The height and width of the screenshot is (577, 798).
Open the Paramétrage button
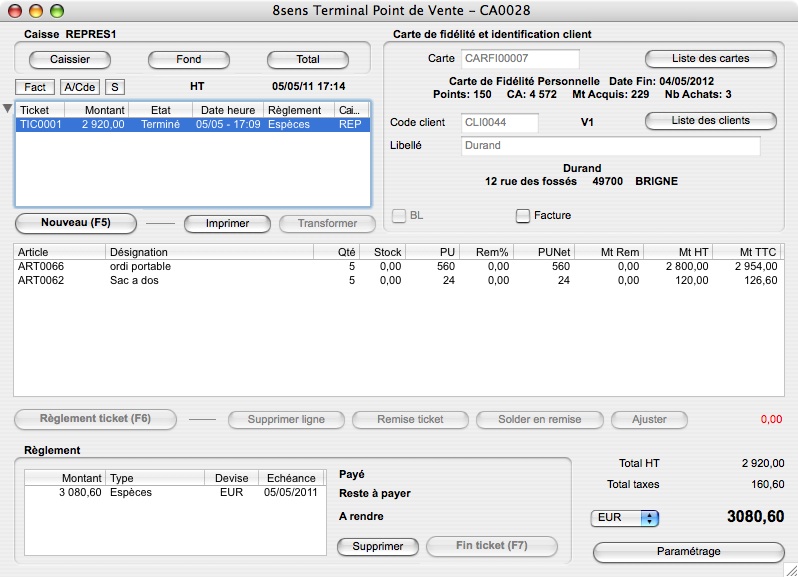[689, 552]
